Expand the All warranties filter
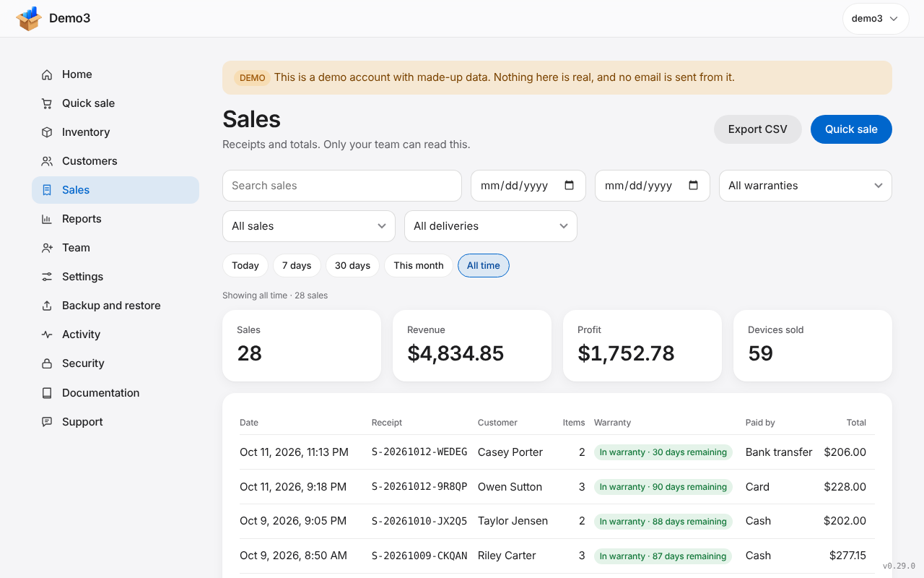Screen dimensions: 924x578 (806, 186)
